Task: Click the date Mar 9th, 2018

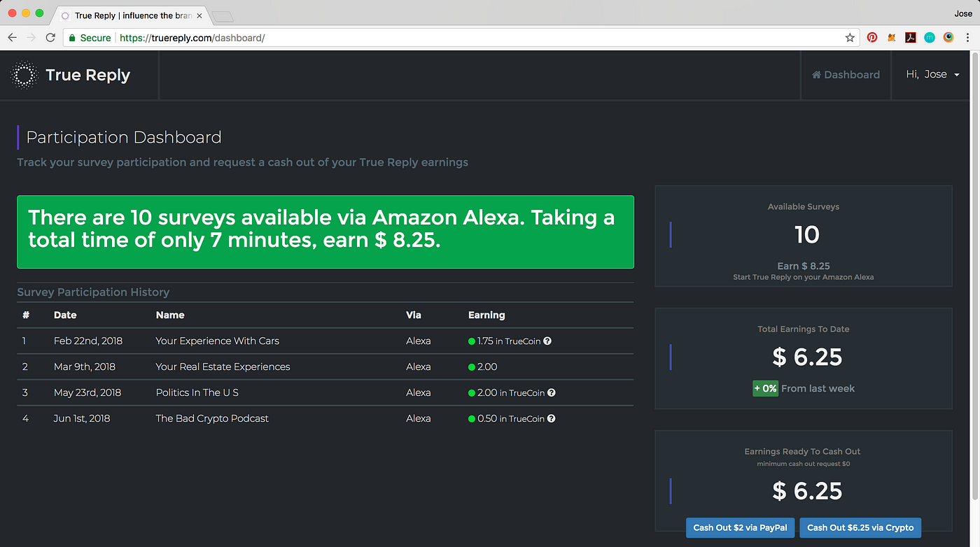Action: (85, 367)
